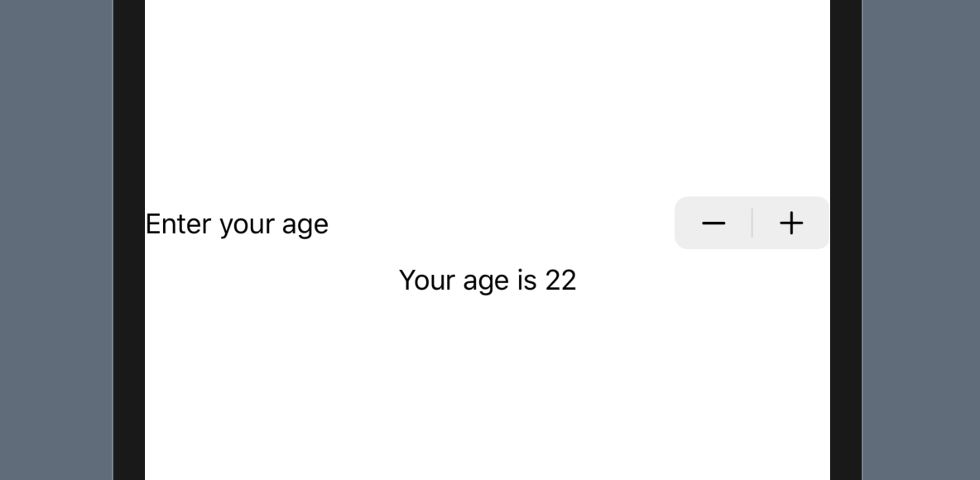The width and height of the screenshot is (980, 480).
Task: Click the plus button on the age stepper
Action: tap(791, 223)
